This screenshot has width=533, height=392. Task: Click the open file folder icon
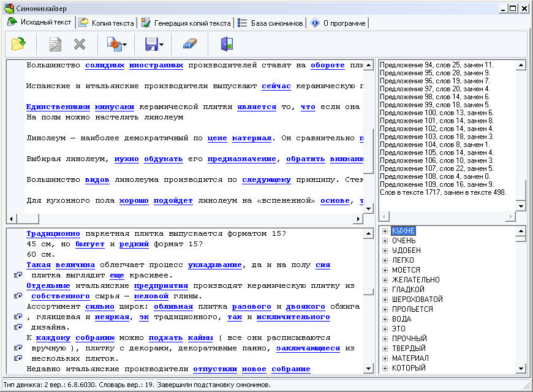[18, 43]
